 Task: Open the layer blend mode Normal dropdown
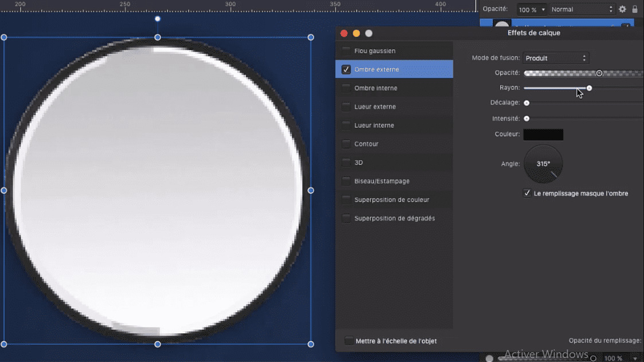point(581,9)
